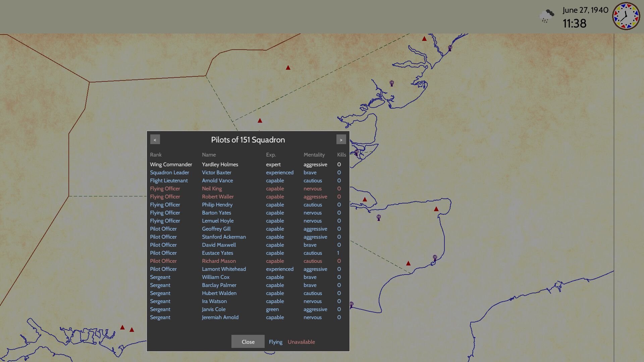Click the Kills column header
The width and height of the screenshot is (644, 362).
point(341,155)
